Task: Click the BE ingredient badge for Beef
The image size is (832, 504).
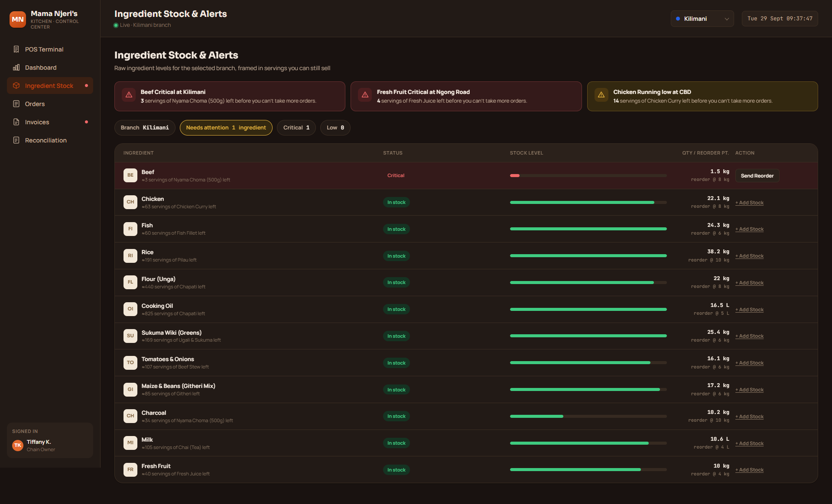Action: [x=130, y=175]
